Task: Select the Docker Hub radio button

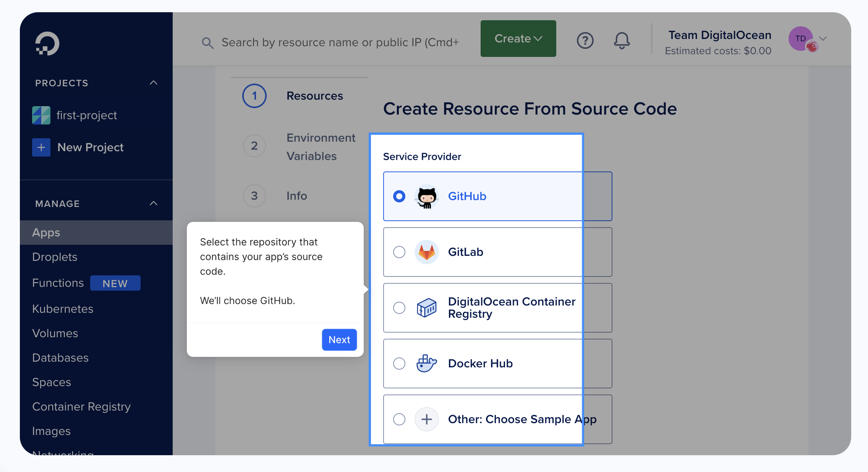Action: [x=399, y=363]
